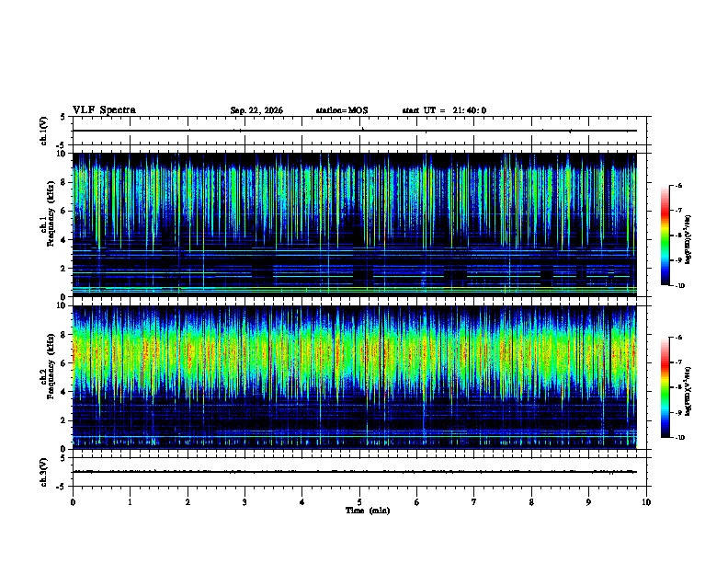Click the Sep. 22, 2026 date label
Viewport: 728px width, 563px height.
[256, 110]
